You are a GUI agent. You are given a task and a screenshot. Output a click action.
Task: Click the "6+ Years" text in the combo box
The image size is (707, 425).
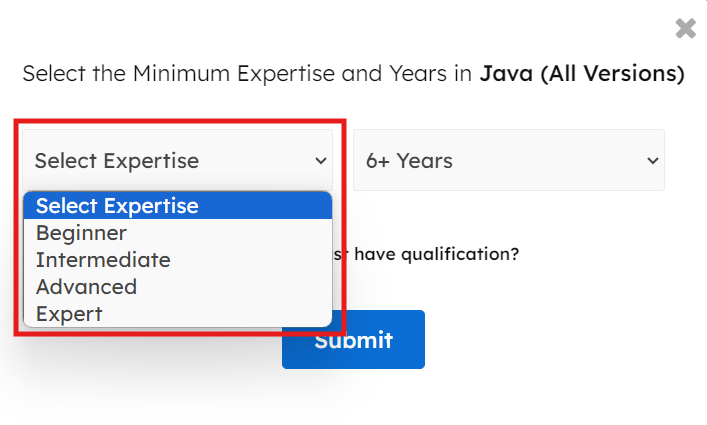coord(409,160)
